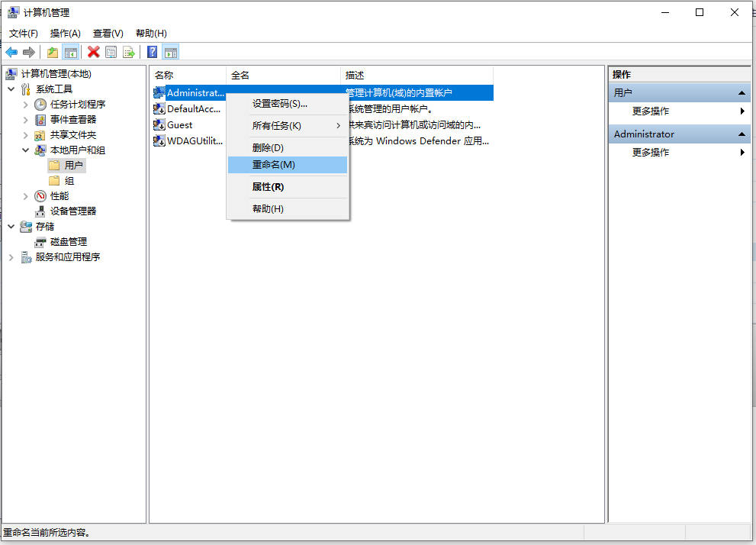Click the WDAGUtility user account icon

pyautogui.click(x=159, y=141)
